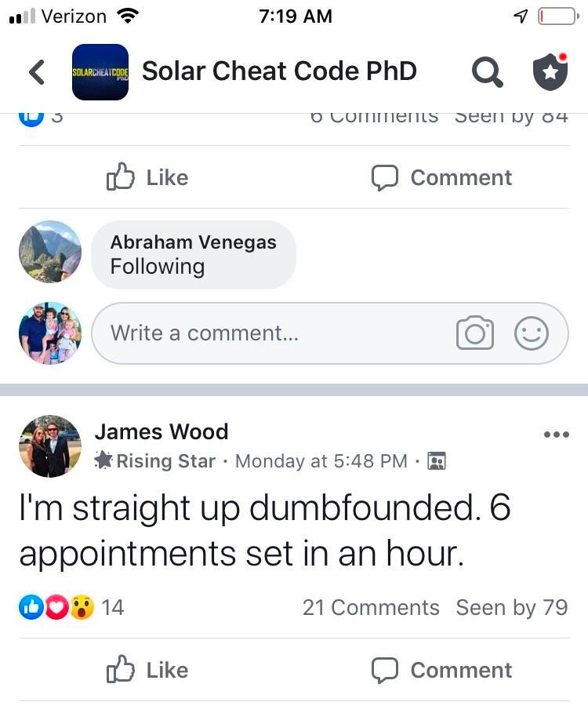Like James Wood's post

pos(147,670)
